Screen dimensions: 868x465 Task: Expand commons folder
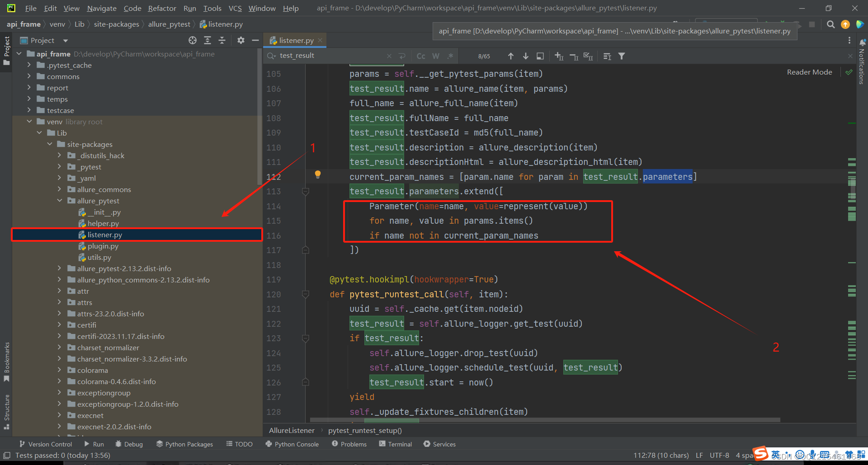tap(29, 76)
